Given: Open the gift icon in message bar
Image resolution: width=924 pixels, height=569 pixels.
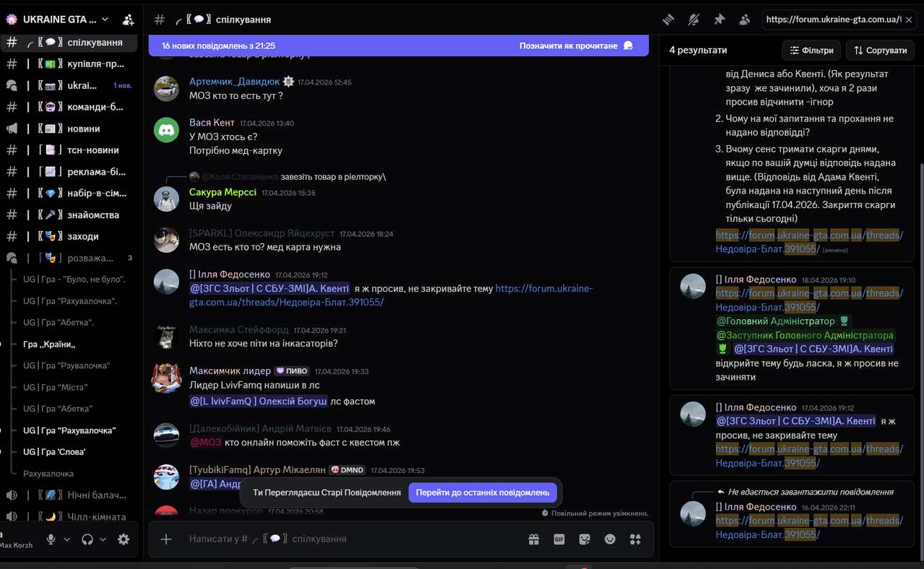Looking at the screenshot, I should point(534,539).
